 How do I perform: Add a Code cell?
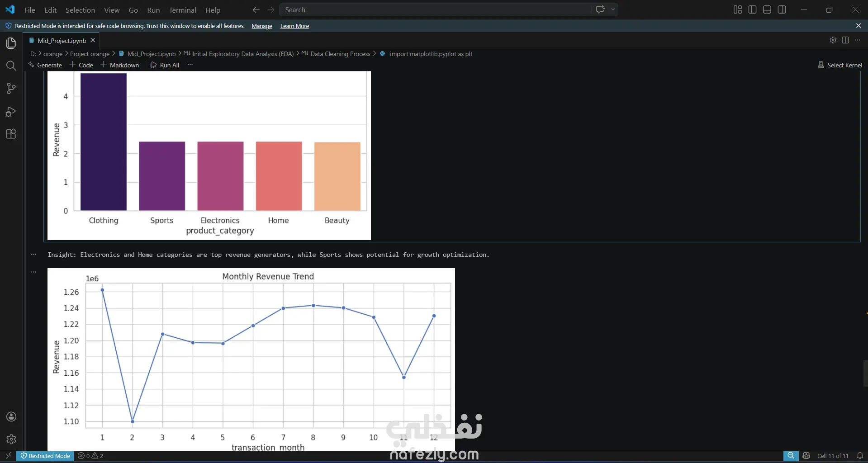click(x=81, y=65)
